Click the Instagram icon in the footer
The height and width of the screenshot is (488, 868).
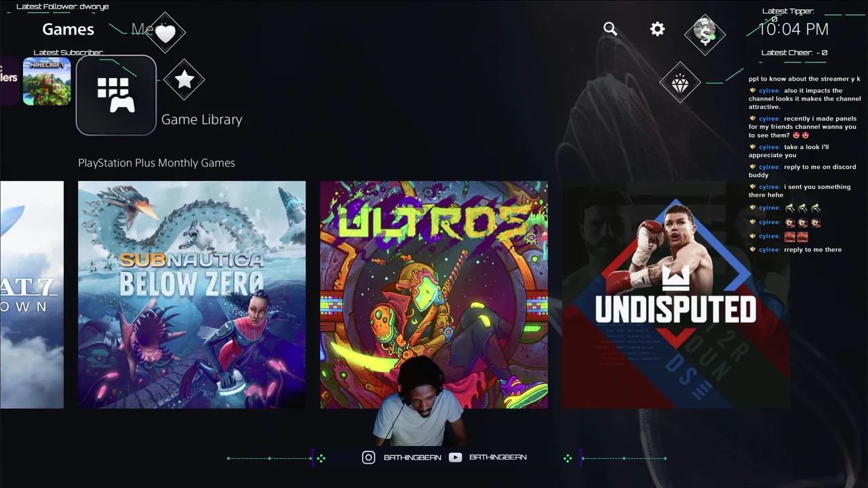(x=368, y=457)
